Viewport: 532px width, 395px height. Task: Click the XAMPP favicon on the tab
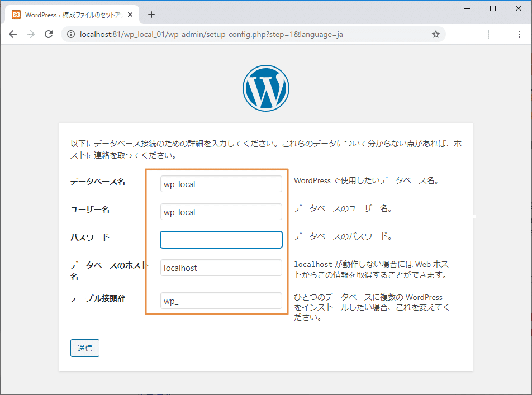[16, 15]
